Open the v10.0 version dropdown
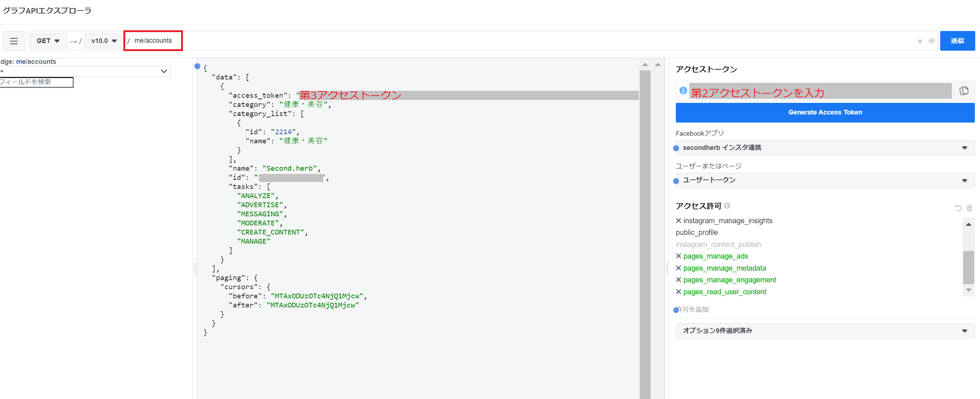 pyautogui.click(x=104, y=40)
